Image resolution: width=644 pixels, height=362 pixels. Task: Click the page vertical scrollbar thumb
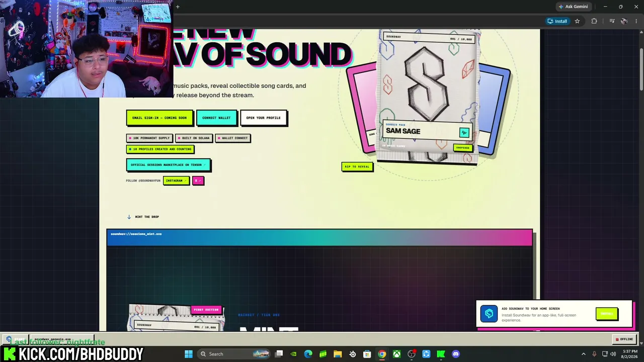click(641, 69)
